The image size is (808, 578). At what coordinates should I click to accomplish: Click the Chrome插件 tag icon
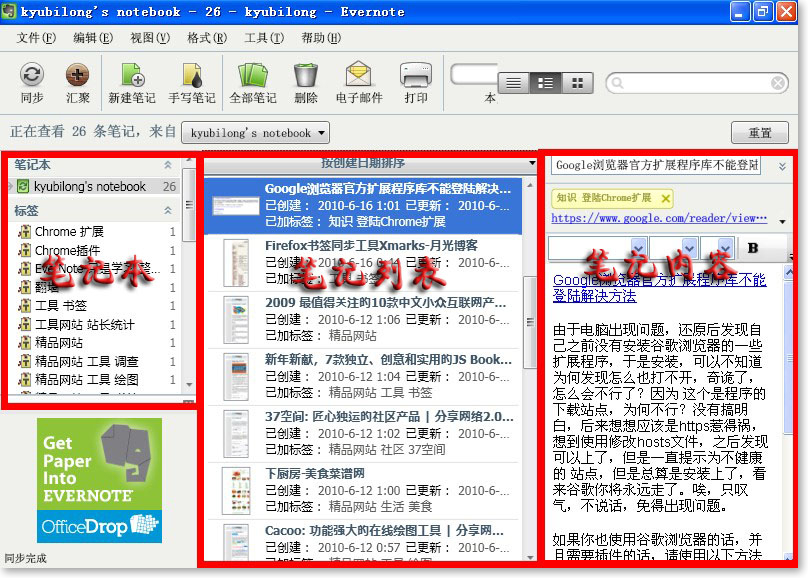24,250
